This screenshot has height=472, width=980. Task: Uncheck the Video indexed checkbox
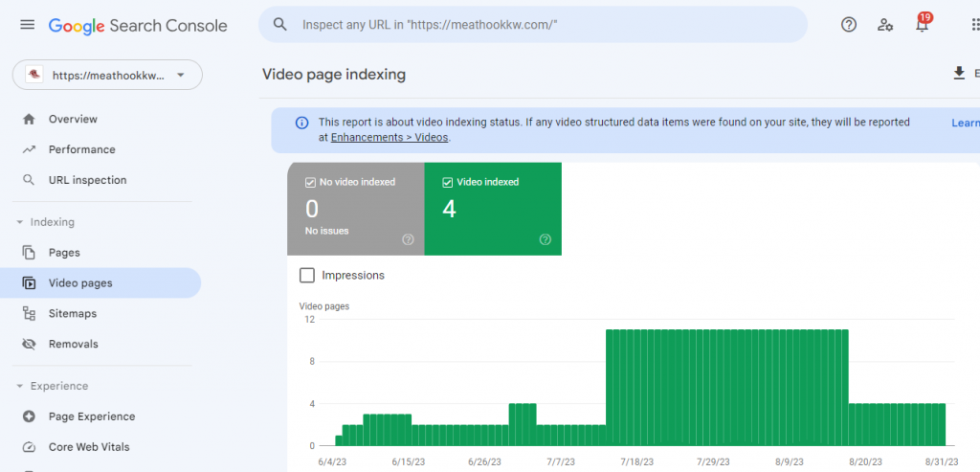[x=447, y=183]
